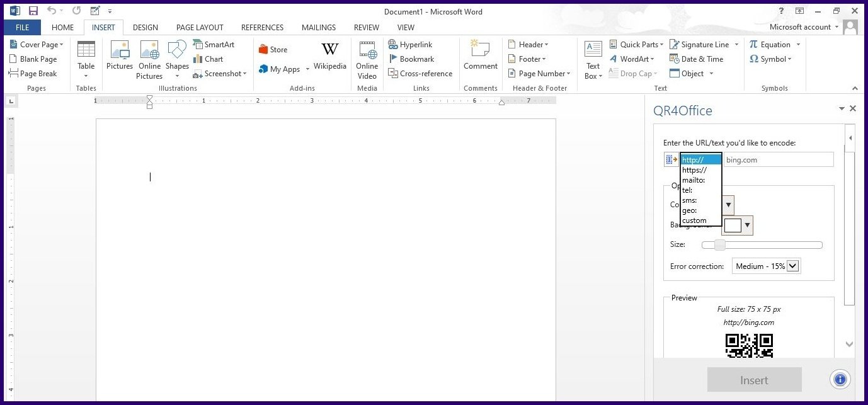Open the Pictures insert tool
This screenshot has width=868, height=405.
(x=119, y=59)
